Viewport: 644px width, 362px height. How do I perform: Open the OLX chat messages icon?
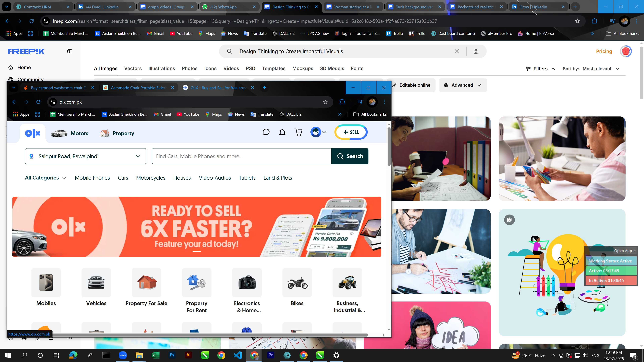266,132
